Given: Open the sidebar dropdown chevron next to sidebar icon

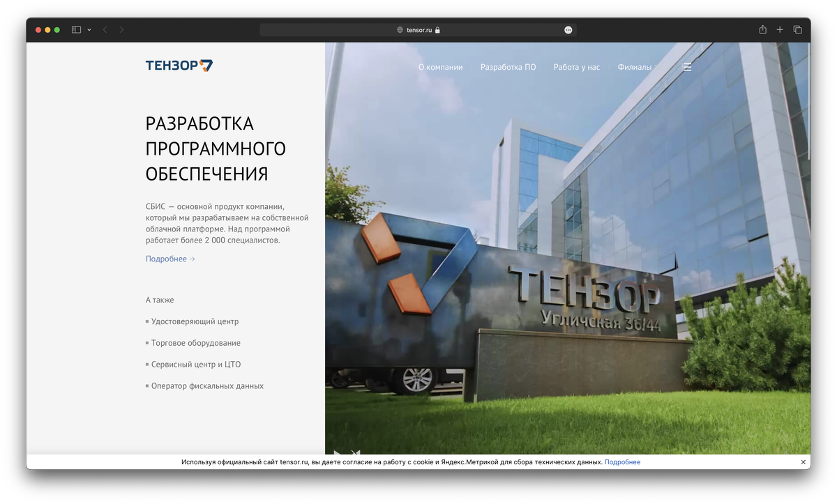Looking at the screenshot, I should 89,30.
